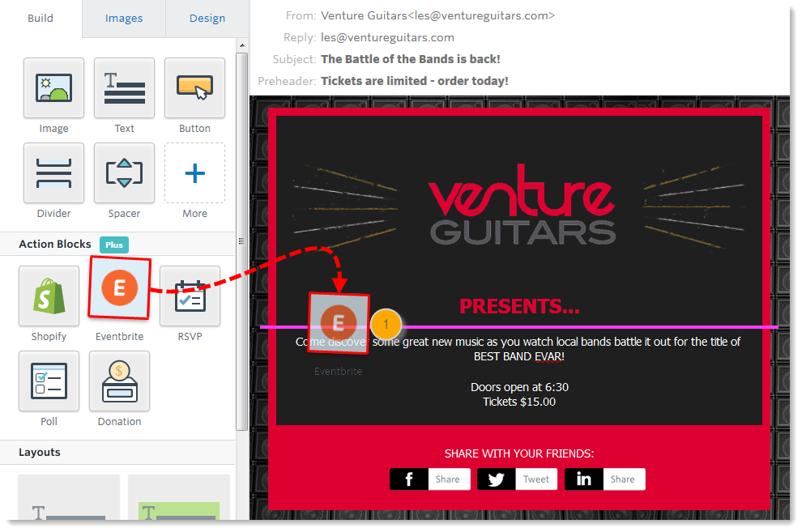
Task: Click the Facebook icon in the share bar
Action: coord(409,479)
